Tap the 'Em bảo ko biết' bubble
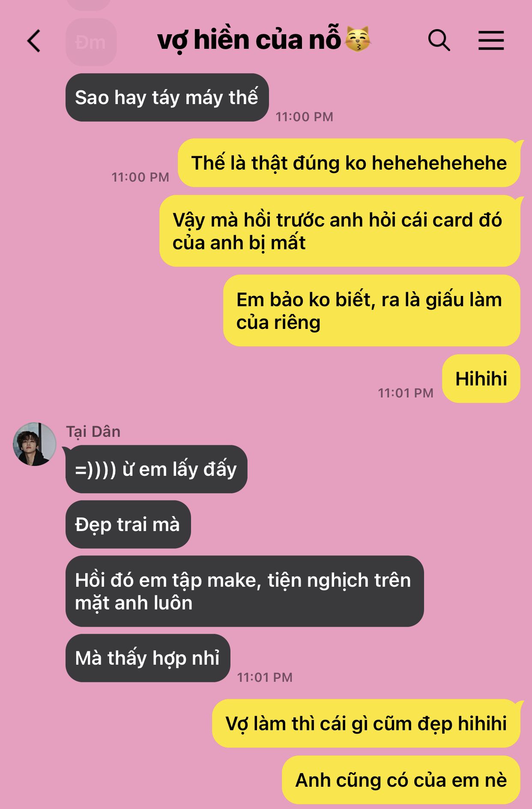 coord(372,310)
